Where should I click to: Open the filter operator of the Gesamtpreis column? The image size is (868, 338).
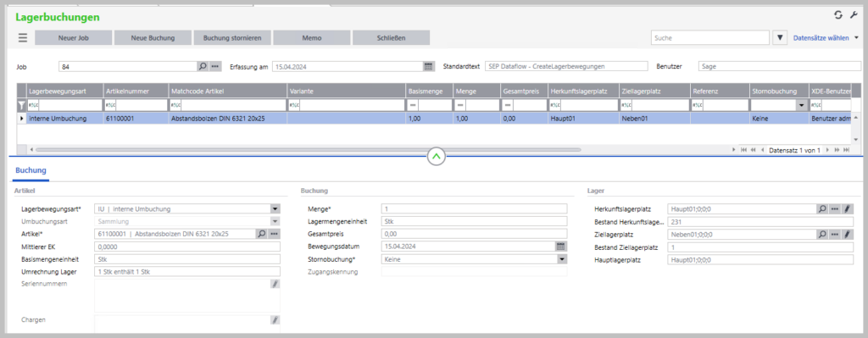pyautogui.click(x=507, y=105)
